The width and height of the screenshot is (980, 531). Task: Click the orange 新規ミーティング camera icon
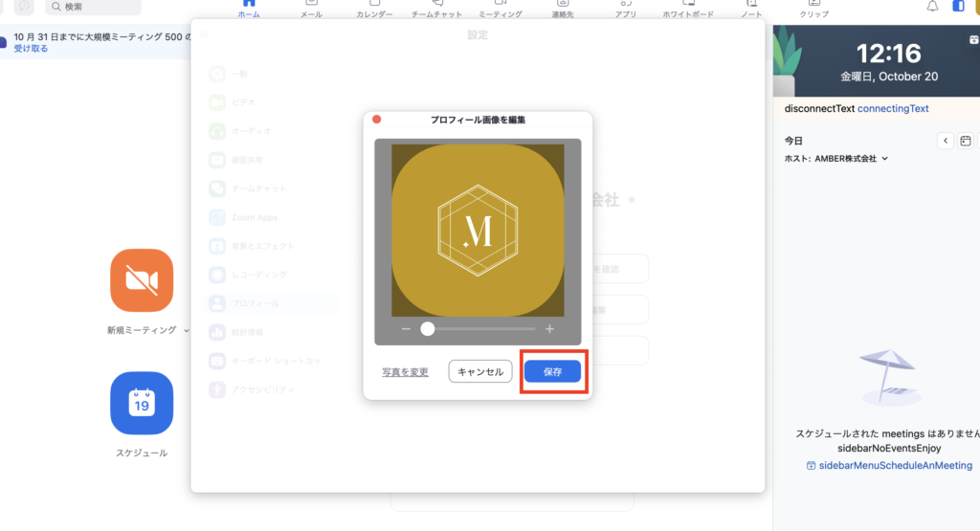point(142,280)
